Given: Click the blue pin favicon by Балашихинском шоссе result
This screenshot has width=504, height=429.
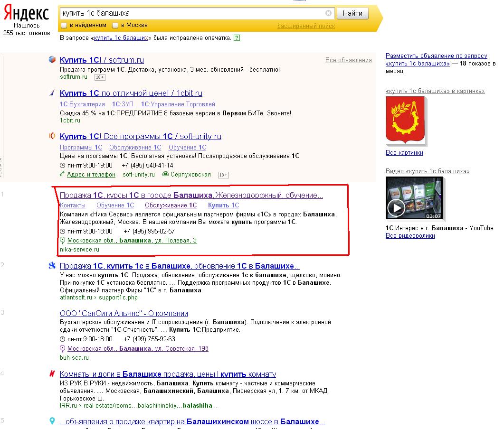Looking at the screenshot, I should tap(52, 420).
